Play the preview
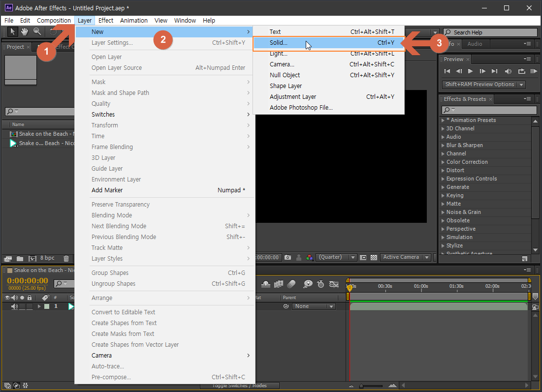This screenshot has height=392, width=542. pos(470,71)
